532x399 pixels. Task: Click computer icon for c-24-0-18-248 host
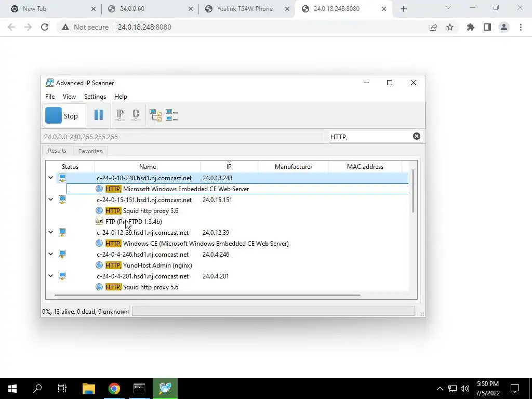coord(62,178)
